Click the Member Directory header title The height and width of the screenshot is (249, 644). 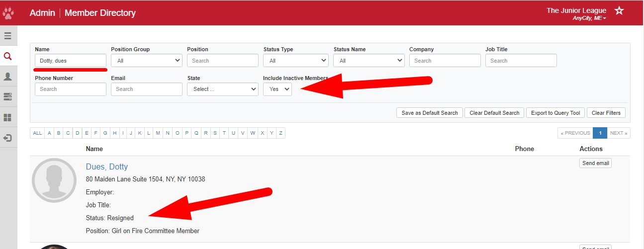(x=100, y=13)
